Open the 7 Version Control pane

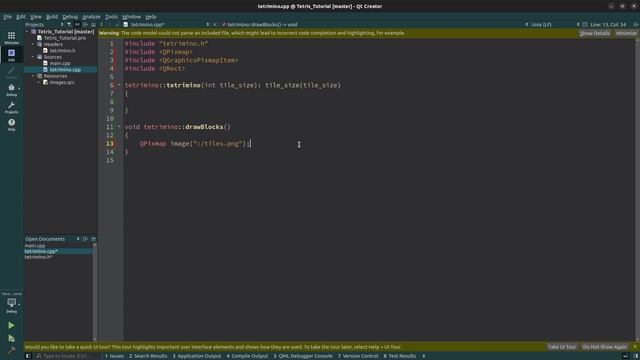358,356
